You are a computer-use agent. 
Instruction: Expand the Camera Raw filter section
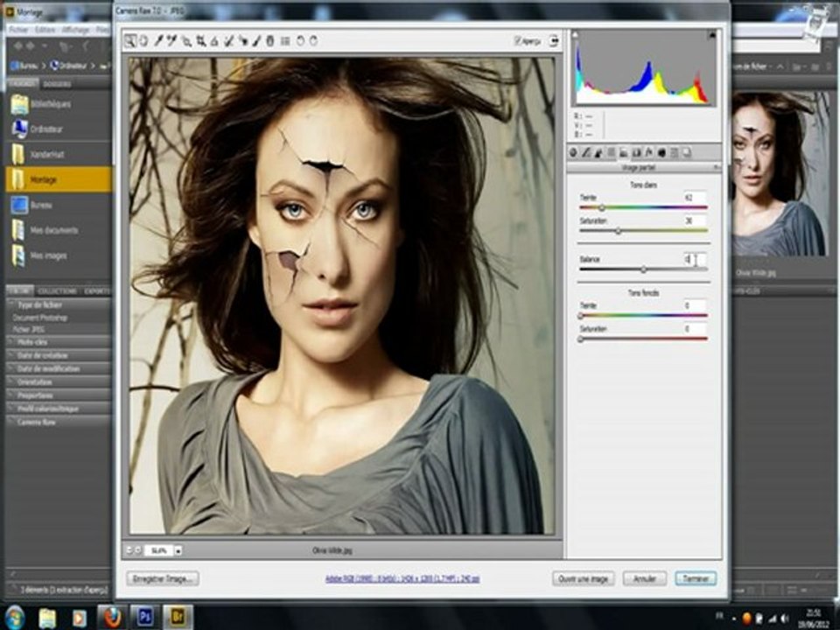(x=11, y=422)
